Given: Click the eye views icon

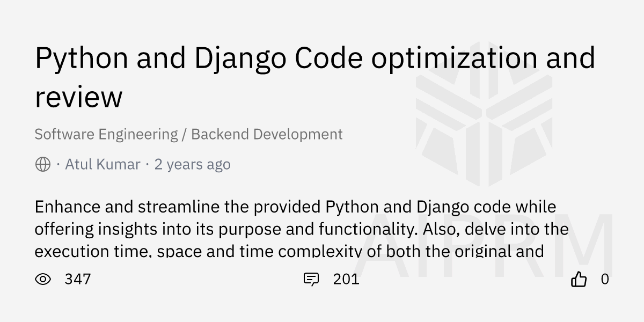Looking at the screenshot, I should pos(43,279).
